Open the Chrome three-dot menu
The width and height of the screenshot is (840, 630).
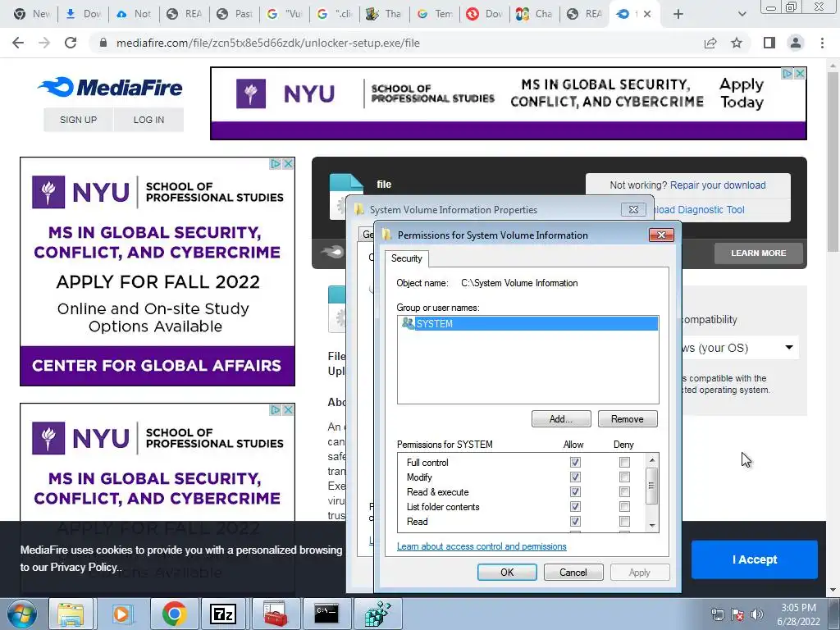pos(822,43)
